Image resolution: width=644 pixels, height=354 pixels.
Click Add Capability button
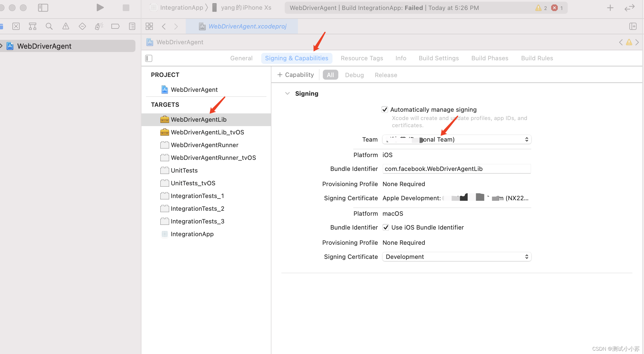296,75
